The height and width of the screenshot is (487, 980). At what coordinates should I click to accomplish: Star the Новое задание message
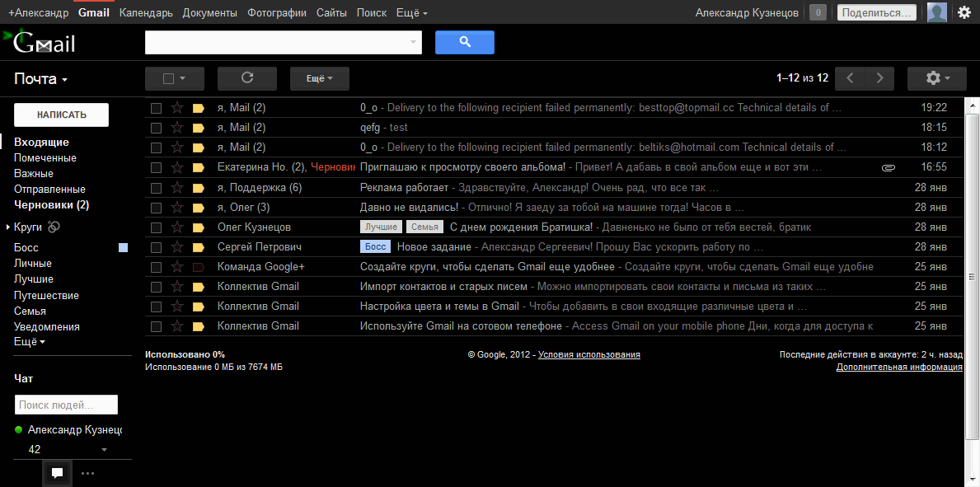[x=177, y=247]
